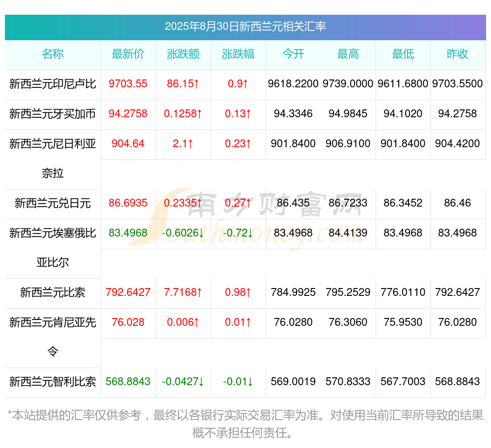491x448 pixels.
Task: Select the 新西兰元埃塞俄比亚比尔 row name
Action: (53, 247)
